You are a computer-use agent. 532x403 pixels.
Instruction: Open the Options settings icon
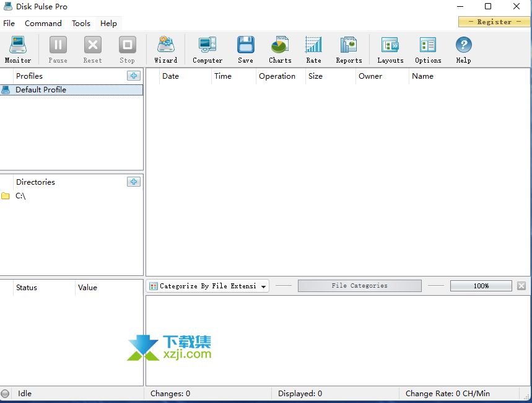point(428,49)
